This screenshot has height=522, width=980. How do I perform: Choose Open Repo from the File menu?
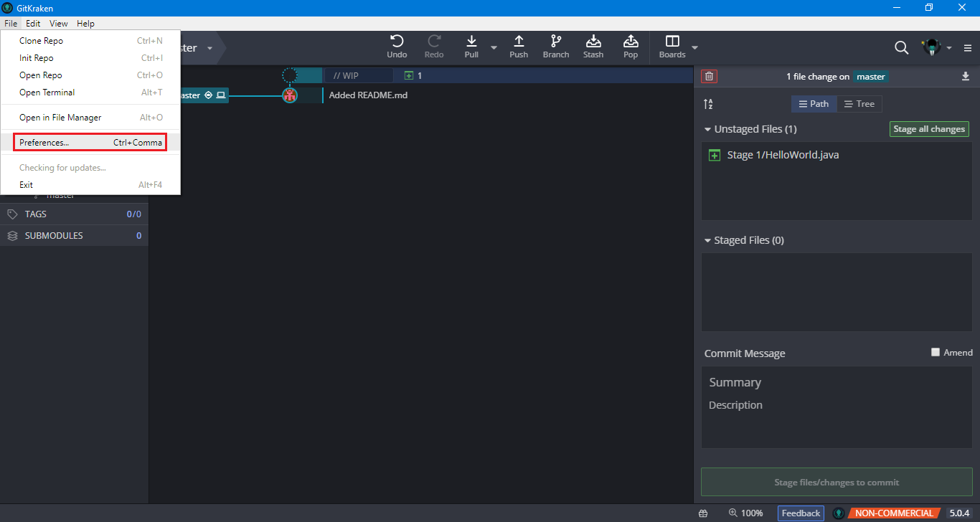tap(90, 75)
